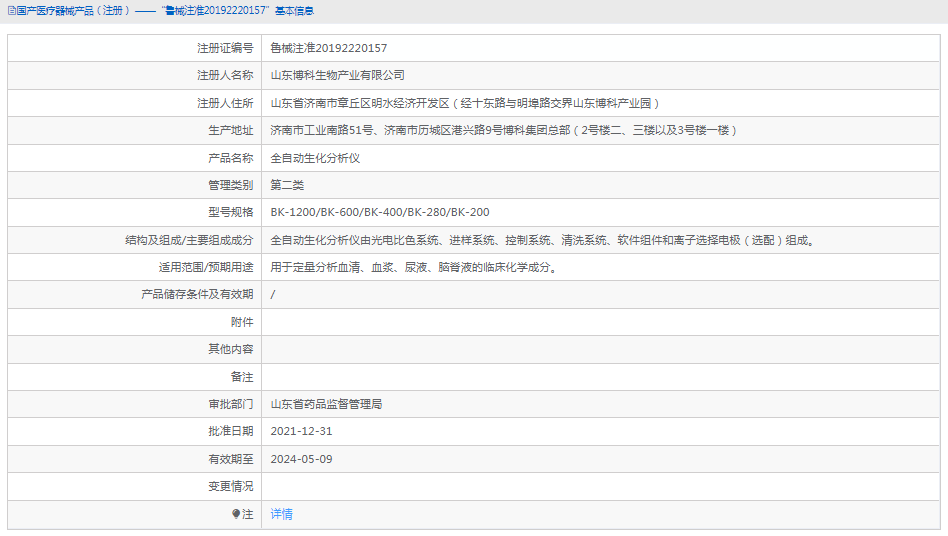This screenshot has width=948, height=536.
Task: Click the small icon before the page title
Action: tap(9, 11)
